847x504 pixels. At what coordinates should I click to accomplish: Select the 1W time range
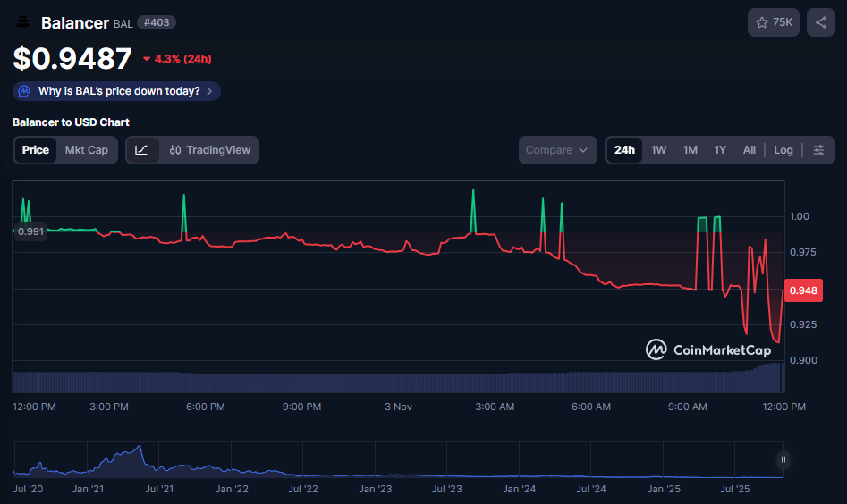tap(658, 150)
